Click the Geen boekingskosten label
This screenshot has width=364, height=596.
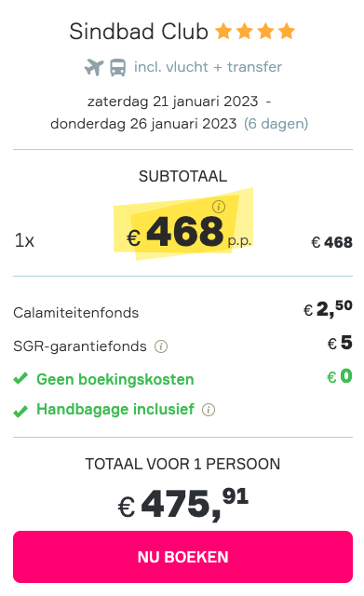pyautogui.click(x=115, y=379)
